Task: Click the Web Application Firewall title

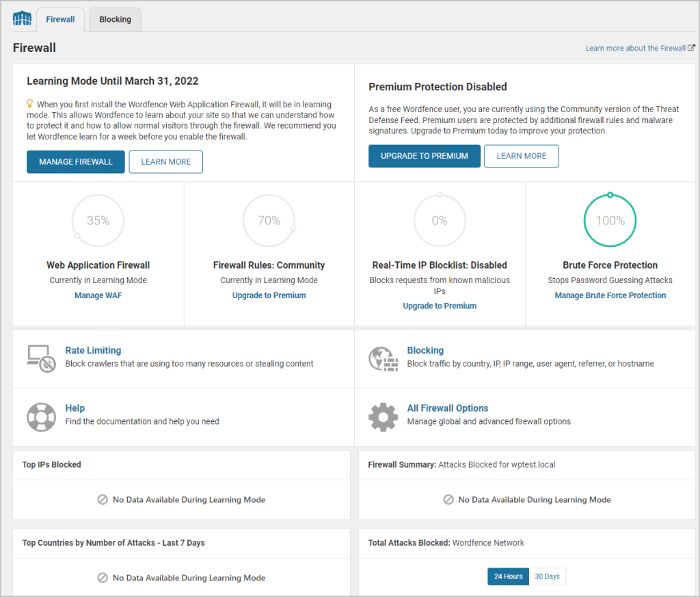Action: pos(98,265)
